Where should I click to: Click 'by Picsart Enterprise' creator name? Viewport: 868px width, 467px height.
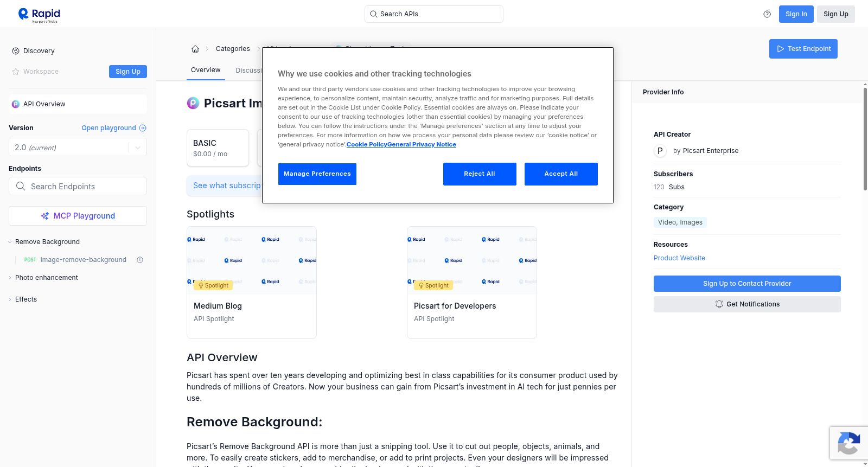point(706,151)
